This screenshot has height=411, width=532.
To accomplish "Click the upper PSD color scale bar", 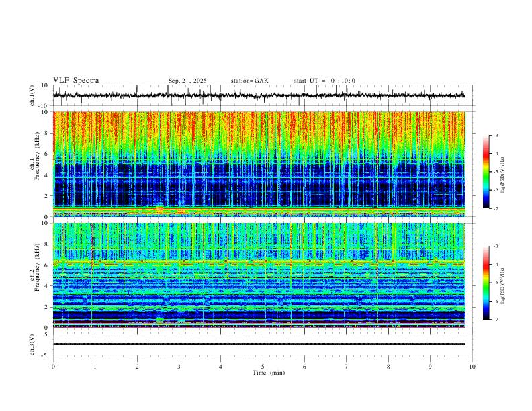I will tap(486, 172).
